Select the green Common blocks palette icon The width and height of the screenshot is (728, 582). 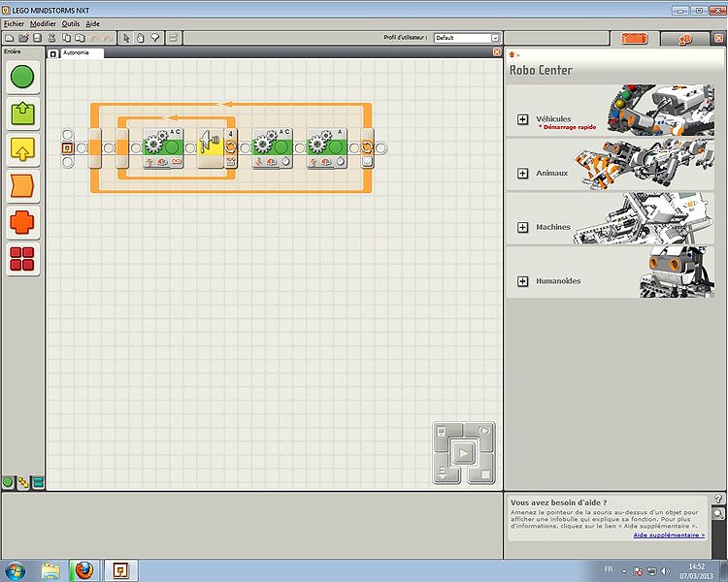[22, 77]
